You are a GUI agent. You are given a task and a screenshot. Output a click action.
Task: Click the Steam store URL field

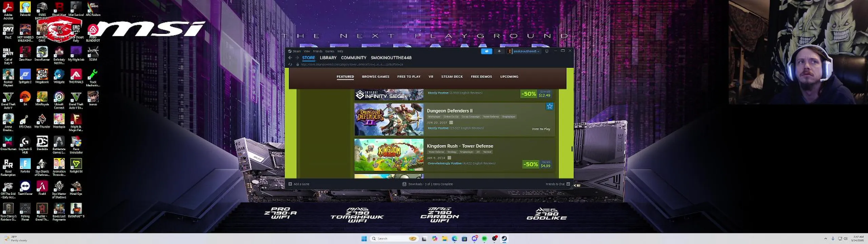tap(352, 64)
